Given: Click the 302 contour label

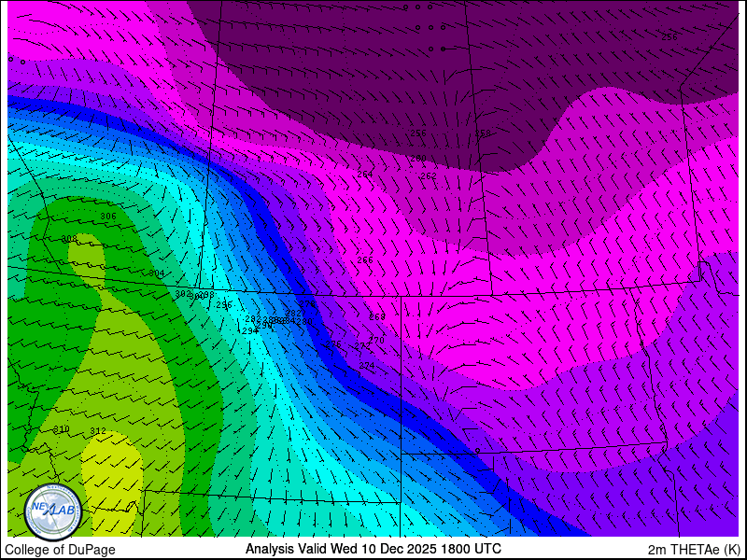Looking at the screenshot, I should tap(183, 294).
